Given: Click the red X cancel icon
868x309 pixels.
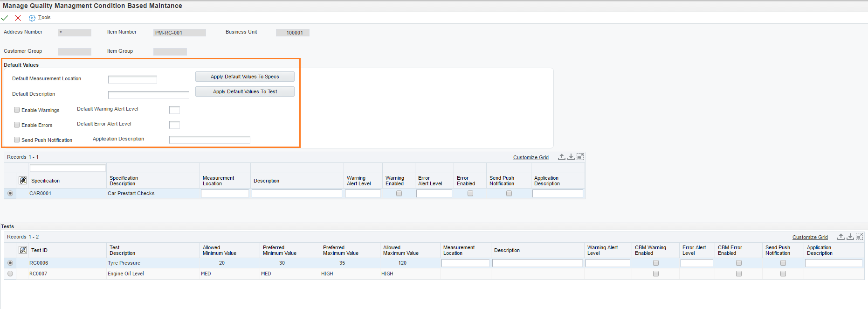Looking at the screenshot, I should pos(18,18).
